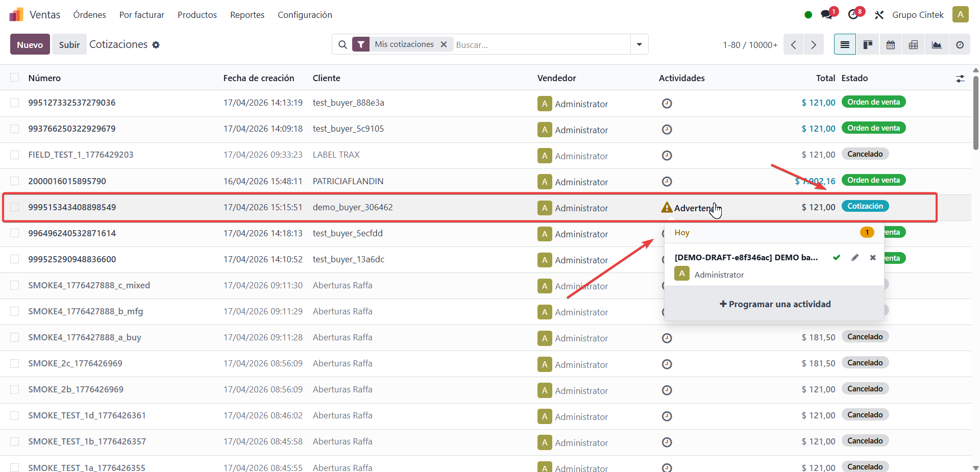Sort by the Total column header

[825, 78]
